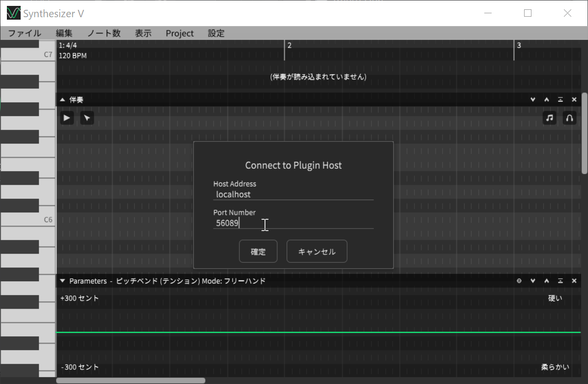Open the Project menu

click(179, 33)
